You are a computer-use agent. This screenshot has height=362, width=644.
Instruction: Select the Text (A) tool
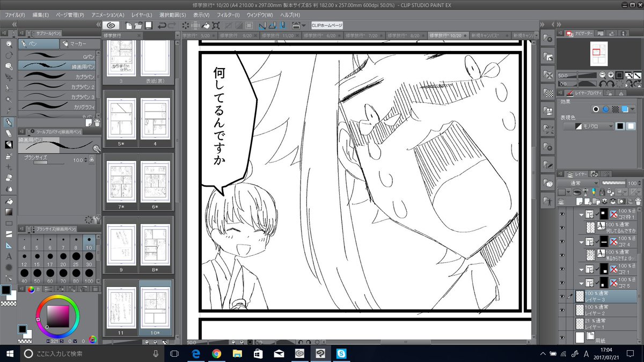coord(9,256)
